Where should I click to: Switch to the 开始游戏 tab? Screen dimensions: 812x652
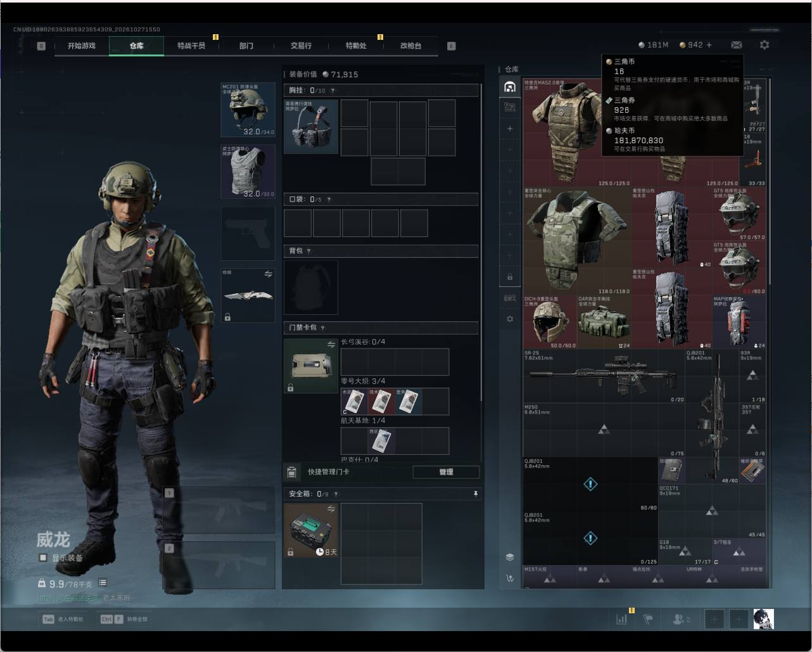coord(82,46)
